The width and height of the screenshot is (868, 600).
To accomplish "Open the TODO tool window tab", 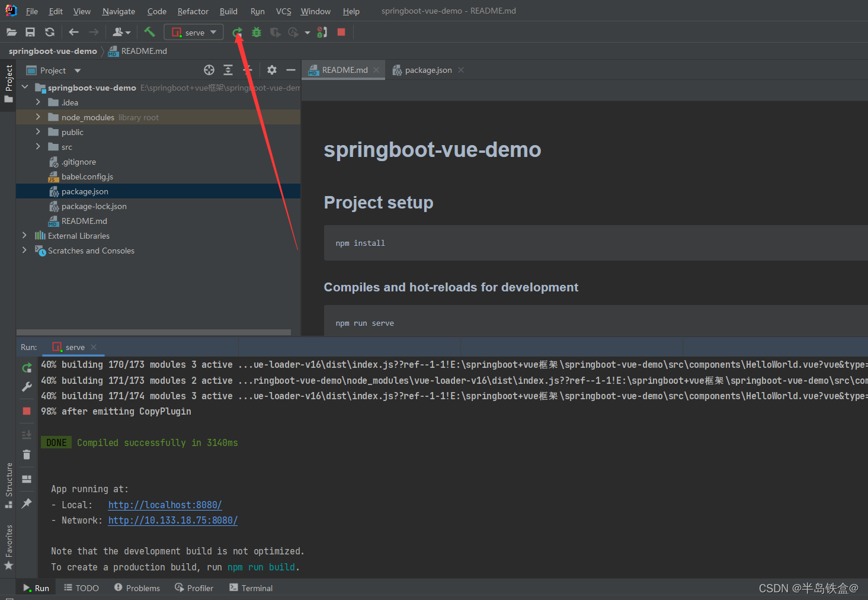I will [x=81, y=588].
